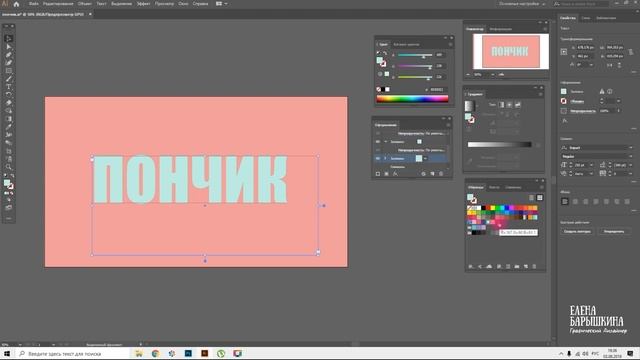Click the search field in top bar
This screenshot has height=360, width=640.
point(581,4)
